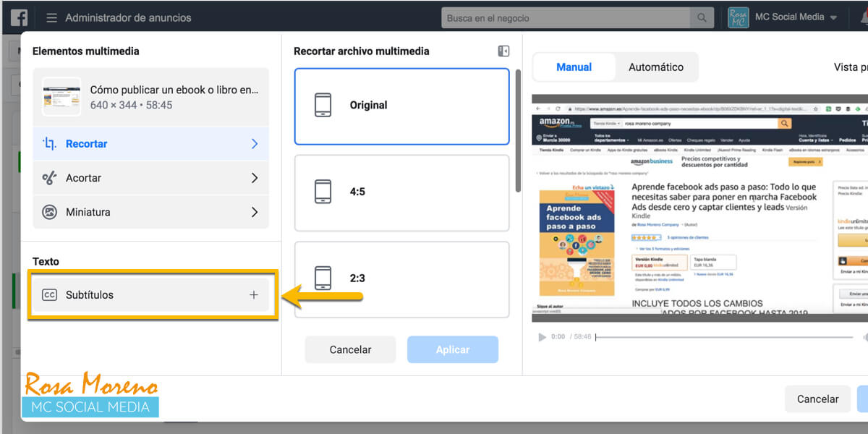Click the phone icon in Original option
The image size is (868, 434).
(323, 106)
